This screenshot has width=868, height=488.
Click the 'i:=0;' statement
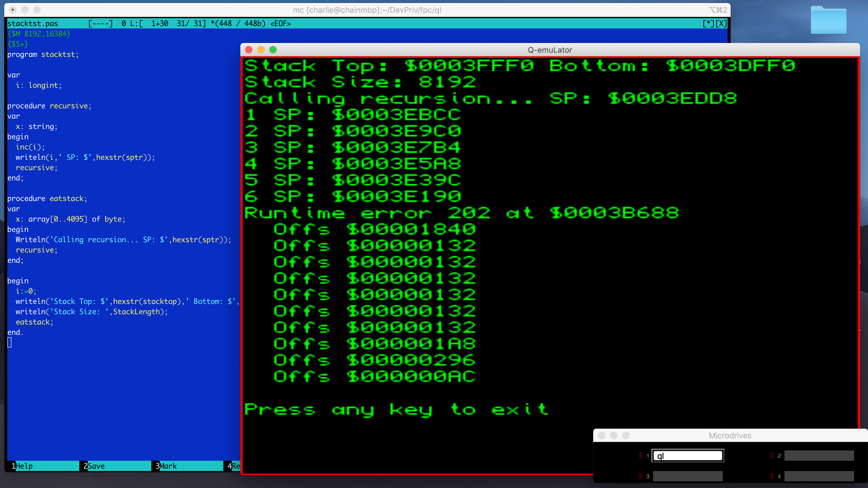coord(26,291)
